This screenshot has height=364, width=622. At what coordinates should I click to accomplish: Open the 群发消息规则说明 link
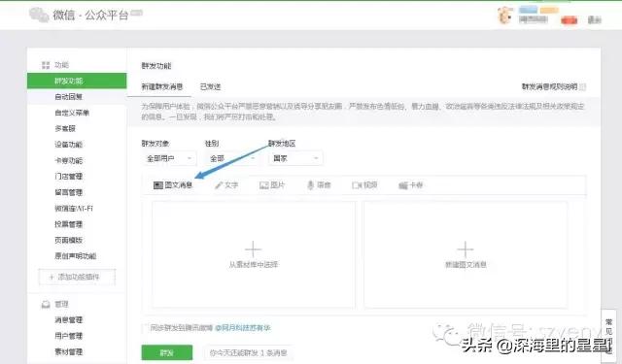549,86
